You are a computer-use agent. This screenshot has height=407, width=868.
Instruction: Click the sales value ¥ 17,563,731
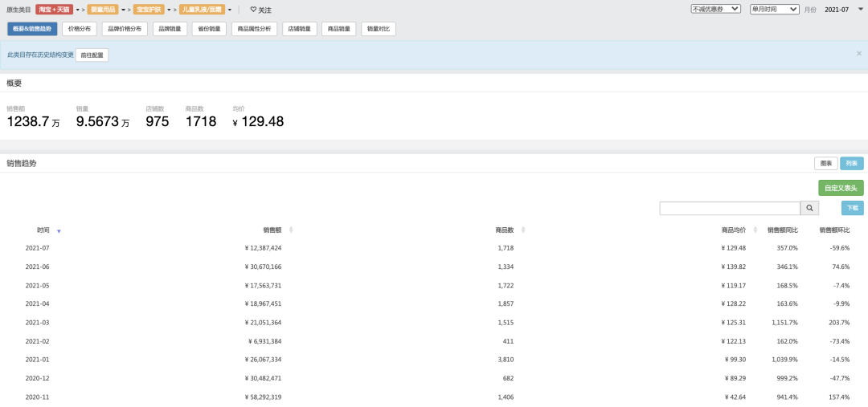click(263, 286)
